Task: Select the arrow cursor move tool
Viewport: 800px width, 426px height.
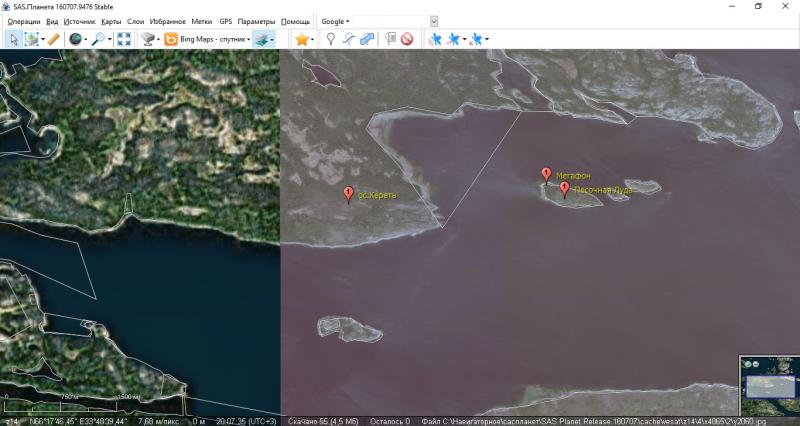Action: [14, 39]
